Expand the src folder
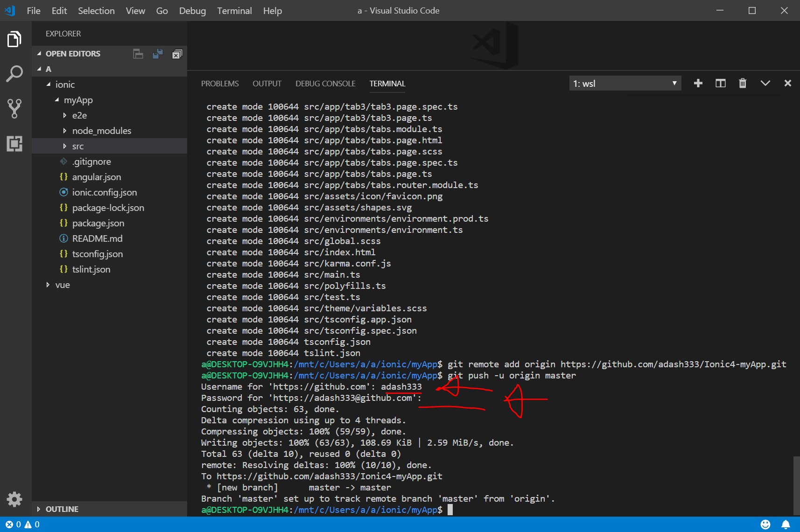This screenshot has width=800, height=532. (77, 146)
